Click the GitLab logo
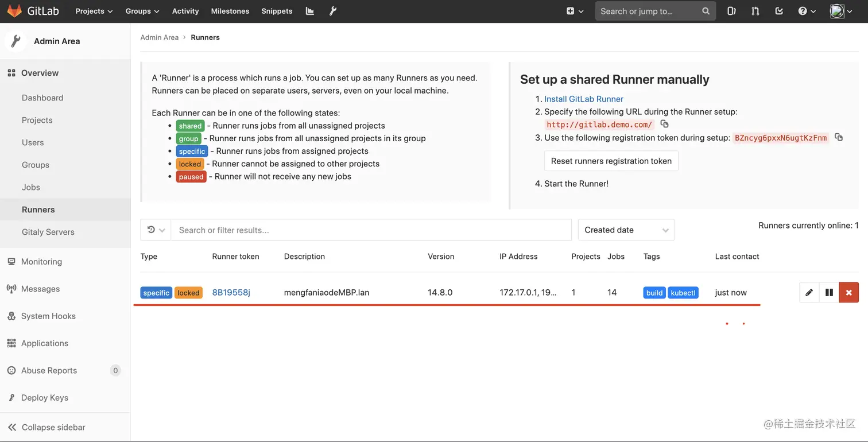Image resolution: width=868 pixels, height=442 pixels. (x=33, y=11)
